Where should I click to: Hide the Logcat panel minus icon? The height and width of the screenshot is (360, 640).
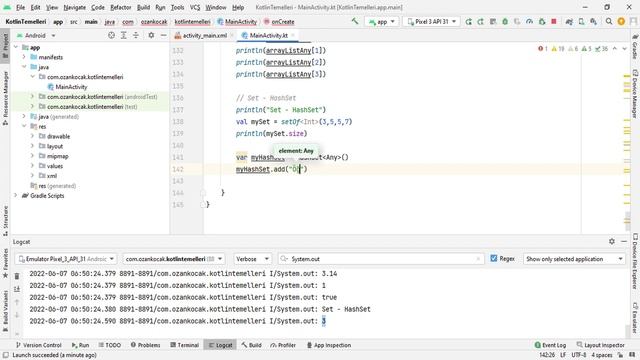coord(624,242)
